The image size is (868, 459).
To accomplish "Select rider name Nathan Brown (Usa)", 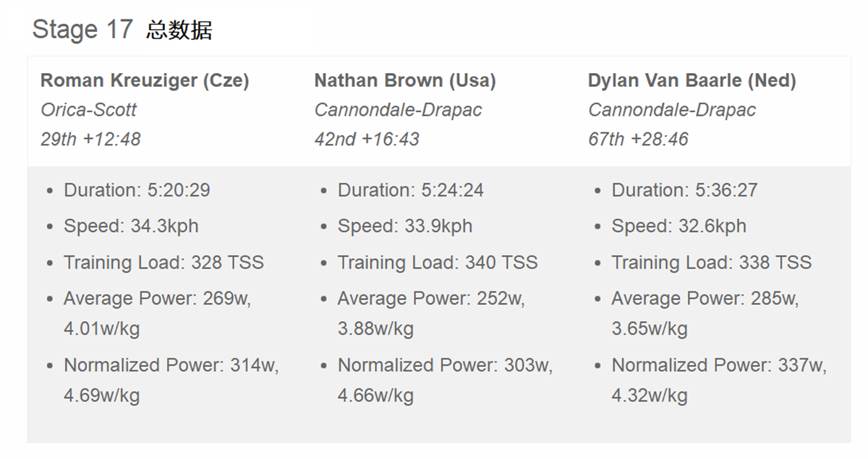I will pos(405,80).
